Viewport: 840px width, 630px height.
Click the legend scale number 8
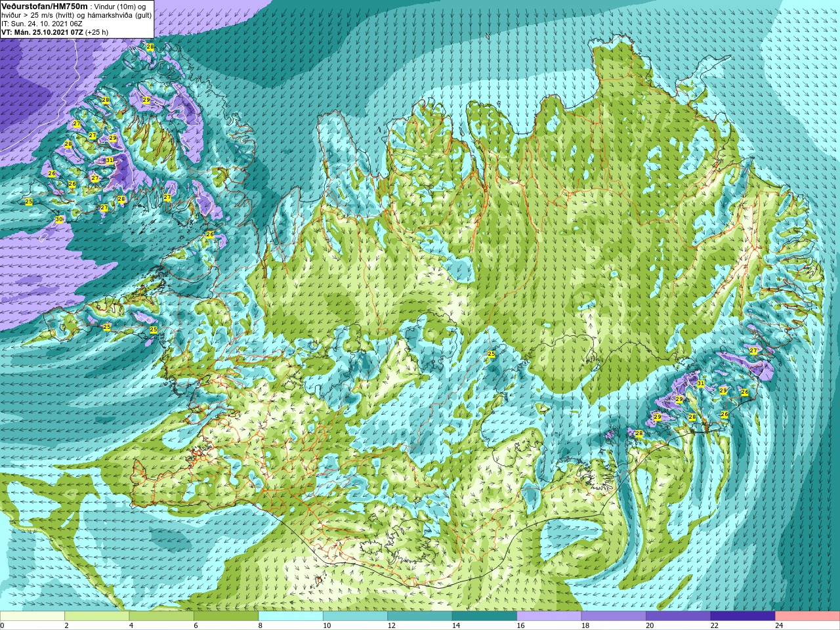pyautogui.click(x=261, y=625)
